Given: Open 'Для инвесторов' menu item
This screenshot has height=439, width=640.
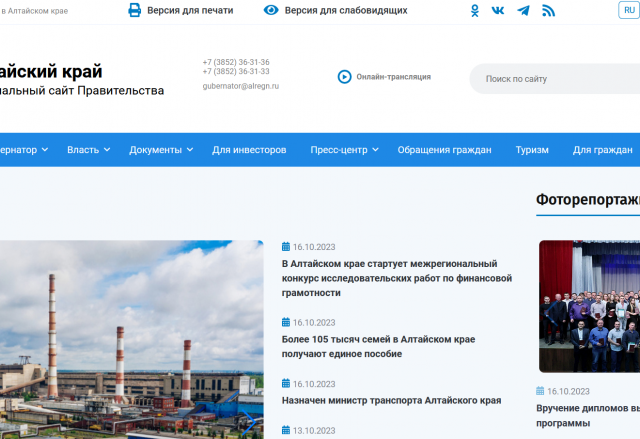Looking at the screenshot, I should click(249, 150).
